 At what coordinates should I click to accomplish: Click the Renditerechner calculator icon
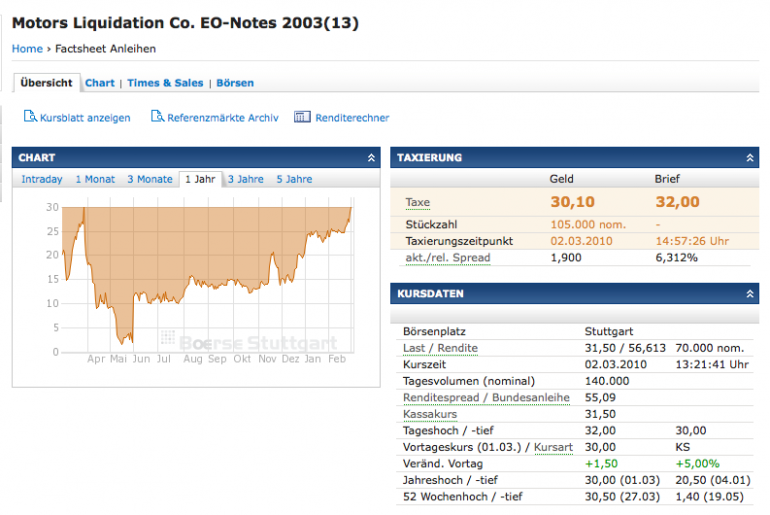[302, 117]
